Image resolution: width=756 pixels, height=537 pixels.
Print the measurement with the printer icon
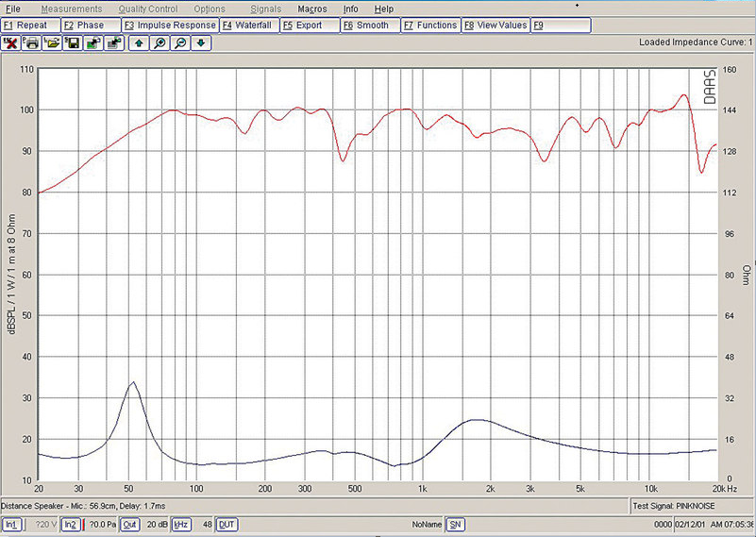tap(32, 42)
